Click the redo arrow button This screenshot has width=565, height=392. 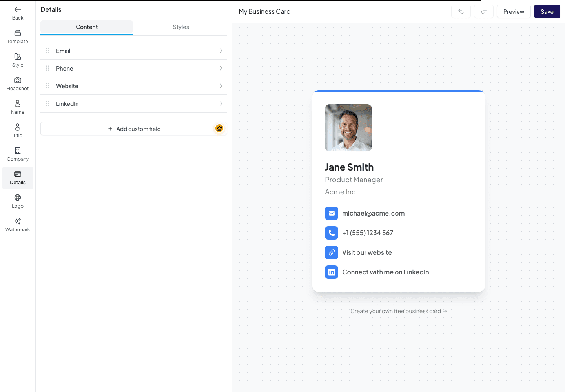pyautogui.click(x=484, y=12)
